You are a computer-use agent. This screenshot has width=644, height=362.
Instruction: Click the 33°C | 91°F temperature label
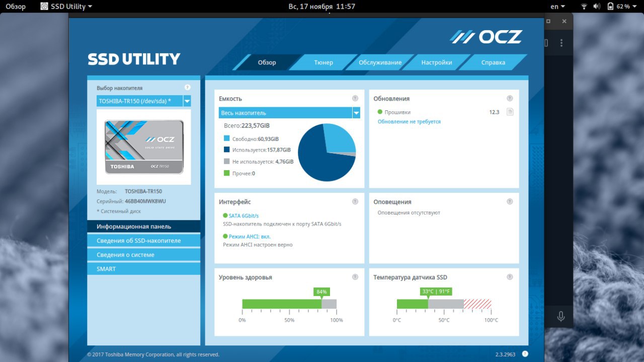tap(437, 292)
